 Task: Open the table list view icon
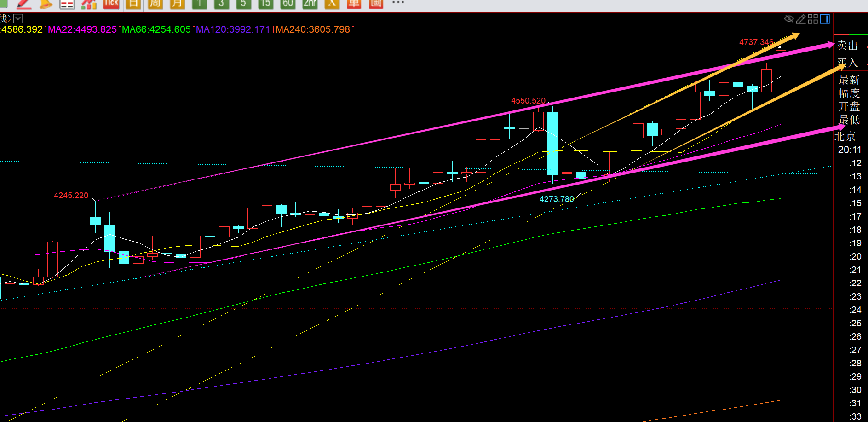pyautogui.click(x=67, y=4)
